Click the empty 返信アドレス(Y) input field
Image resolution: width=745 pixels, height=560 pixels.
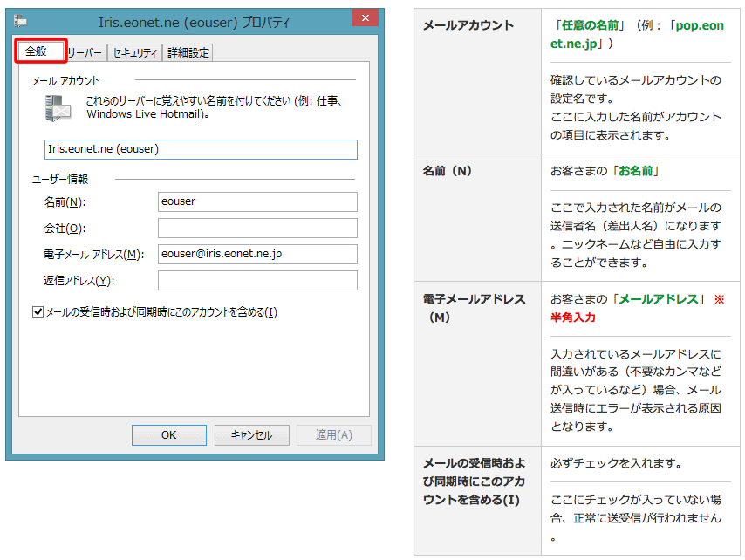(x=257, y=280)
